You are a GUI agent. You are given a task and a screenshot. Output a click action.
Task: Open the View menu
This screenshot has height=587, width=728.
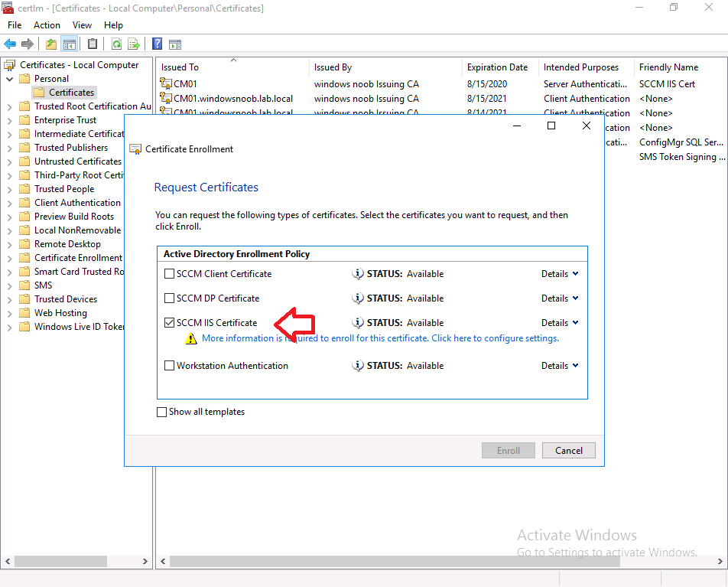click(82, 25)
